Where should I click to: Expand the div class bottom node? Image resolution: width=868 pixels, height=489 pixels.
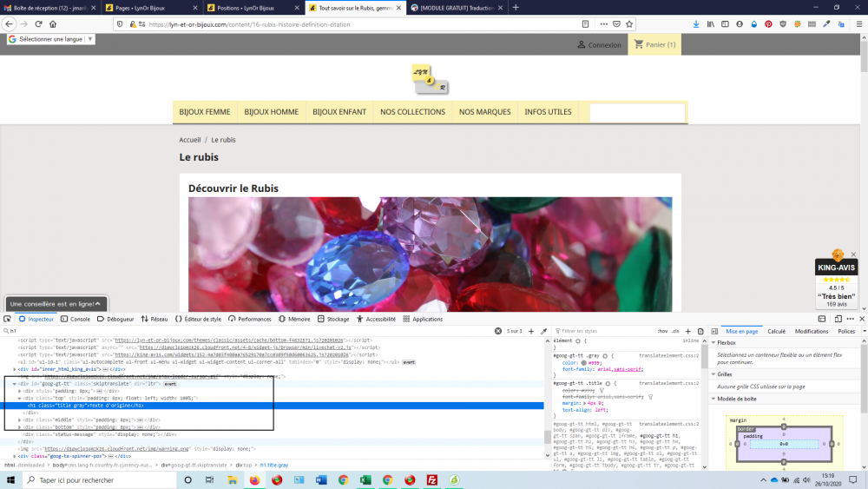click(19, 427)
